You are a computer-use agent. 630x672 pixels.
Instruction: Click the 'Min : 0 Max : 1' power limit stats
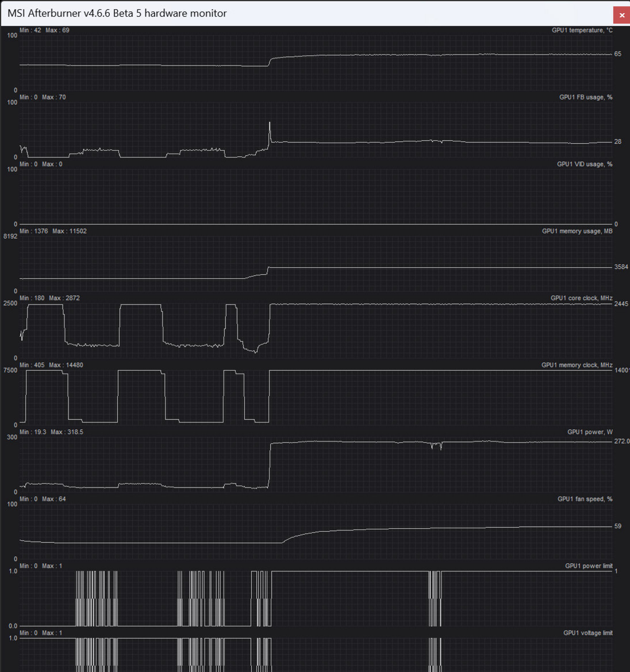[41, 566]
